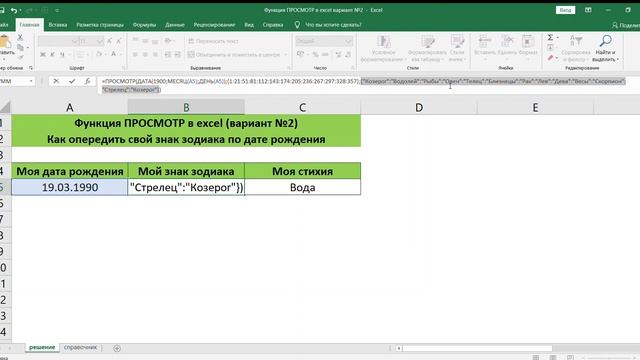This screenshot has width=640, height=360.
Task: Click the Copy icon in clipboard group
Action: pyautogui.click(x=20, y=48)
